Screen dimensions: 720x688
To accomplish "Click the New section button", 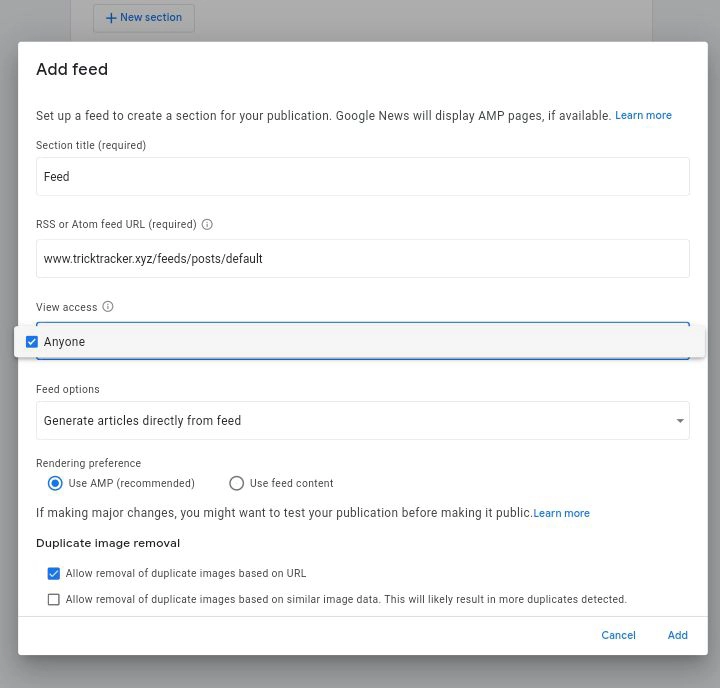I will (x=144, y=18).
